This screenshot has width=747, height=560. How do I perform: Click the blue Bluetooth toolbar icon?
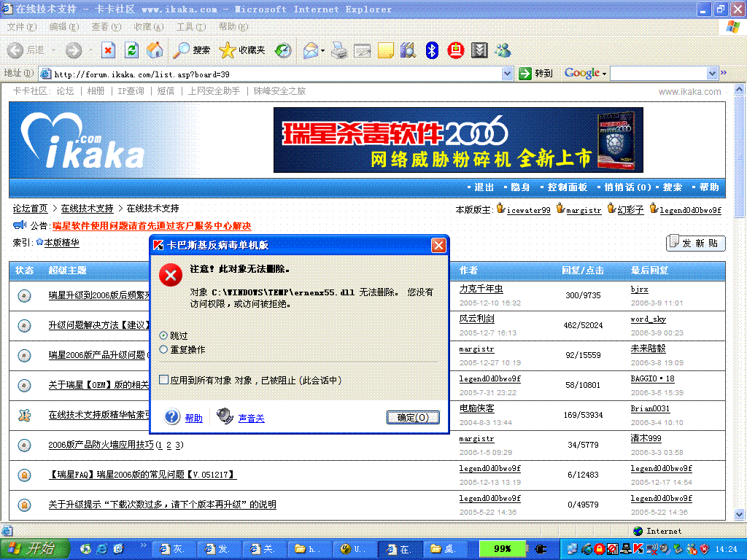[432, 50]
